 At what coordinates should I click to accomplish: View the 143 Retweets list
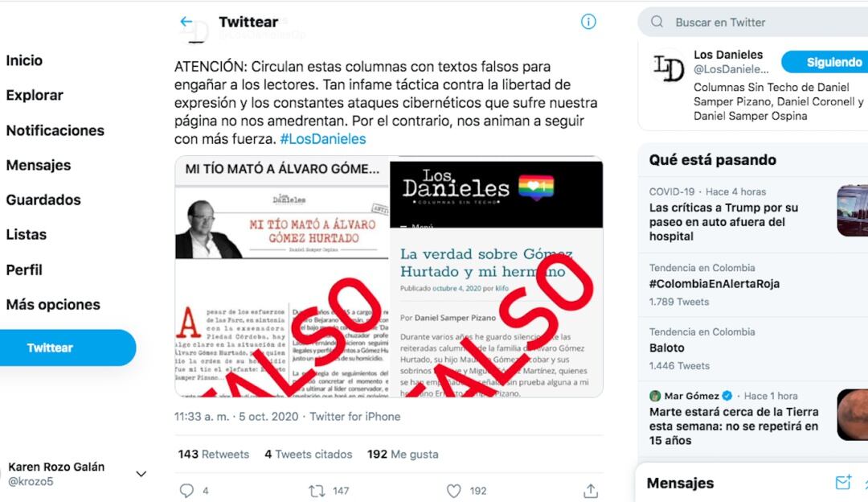213,454
